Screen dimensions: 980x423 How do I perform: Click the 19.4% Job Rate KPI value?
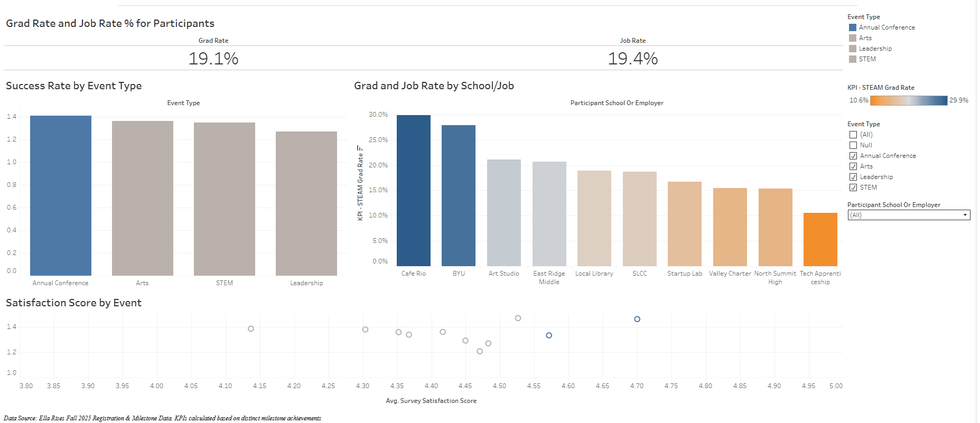(x=632, y=58)
